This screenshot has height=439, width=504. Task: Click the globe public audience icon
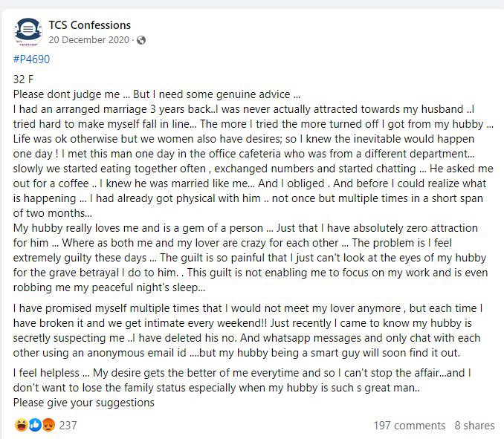pyautogui.click(x=141, y=40)
